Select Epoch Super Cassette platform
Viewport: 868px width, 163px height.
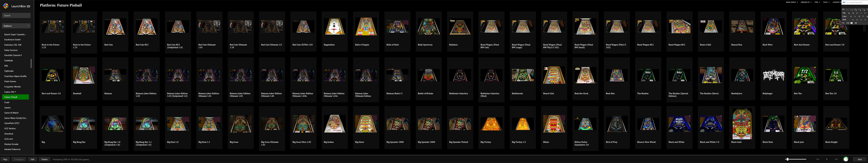click(x=16, y=34)
